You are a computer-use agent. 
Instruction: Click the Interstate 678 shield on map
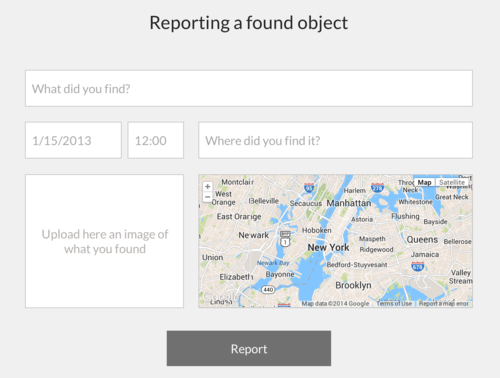418,266
